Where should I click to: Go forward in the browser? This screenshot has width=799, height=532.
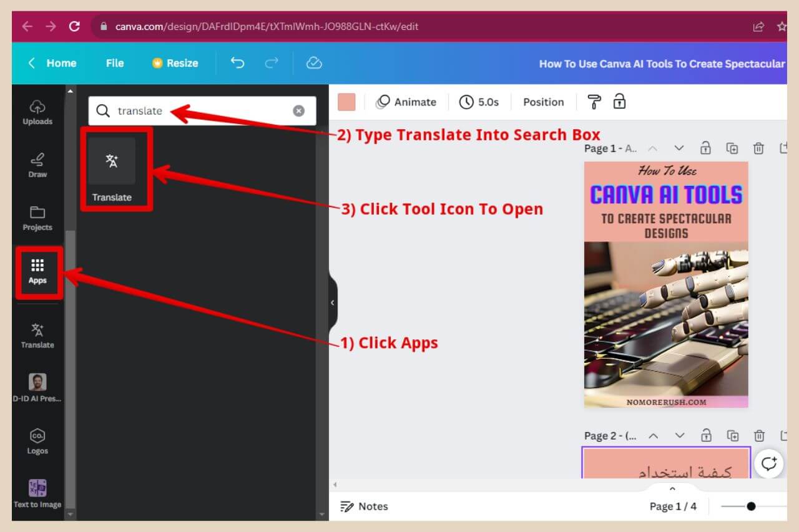pyautogui.click(x=51, y=26)
